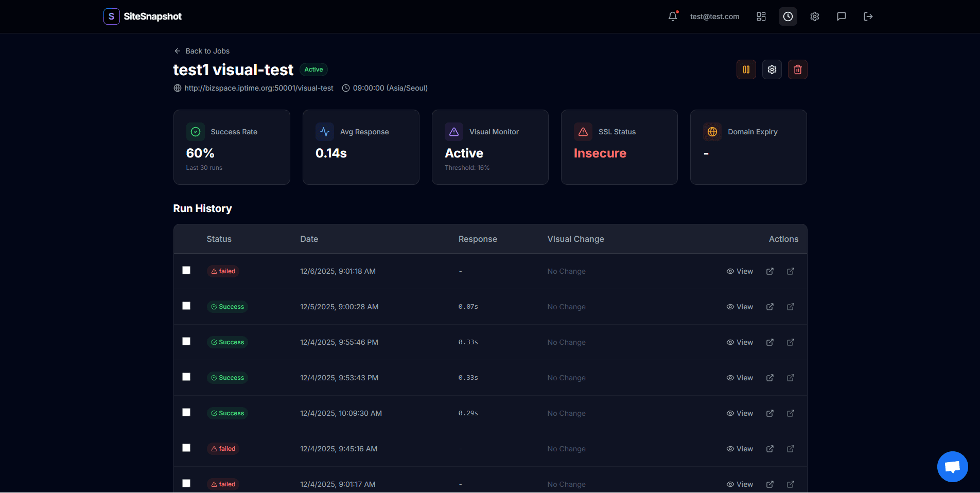View the 12/6/2025 failed run

click(x=740, y=271)
